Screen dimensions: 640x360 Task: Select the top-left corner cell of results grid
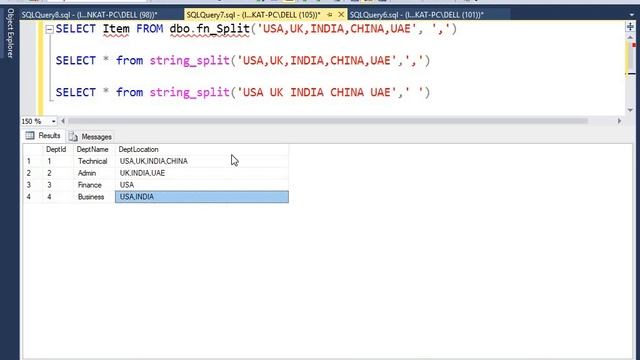click(x=32, y=149)
